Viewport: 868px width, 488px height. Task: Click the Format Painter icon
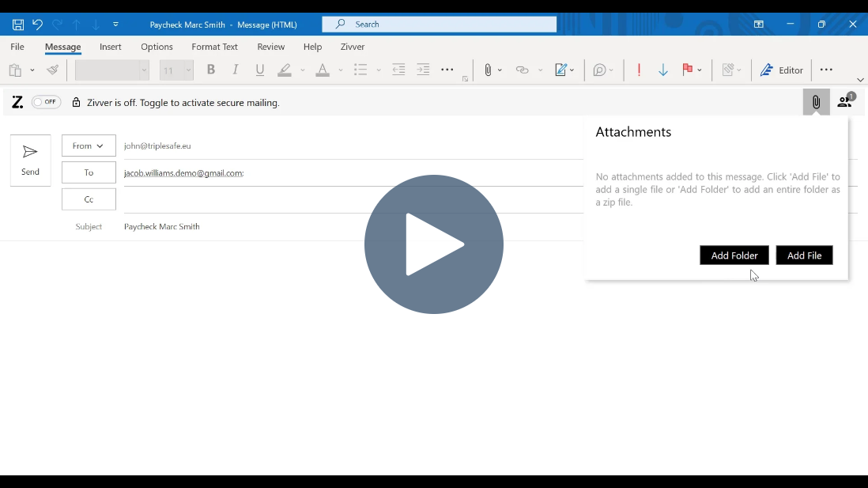(x=53, y=70)
